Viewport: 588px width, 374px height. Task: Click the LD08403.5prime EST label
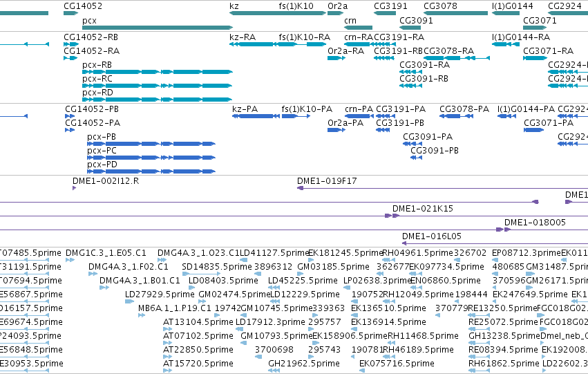223,281
